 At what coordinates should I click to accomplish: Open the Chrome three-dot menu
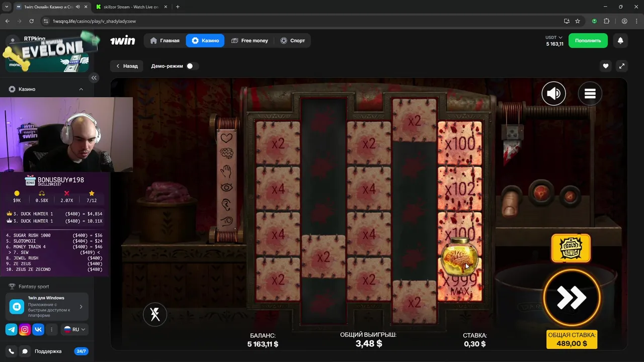636,21
